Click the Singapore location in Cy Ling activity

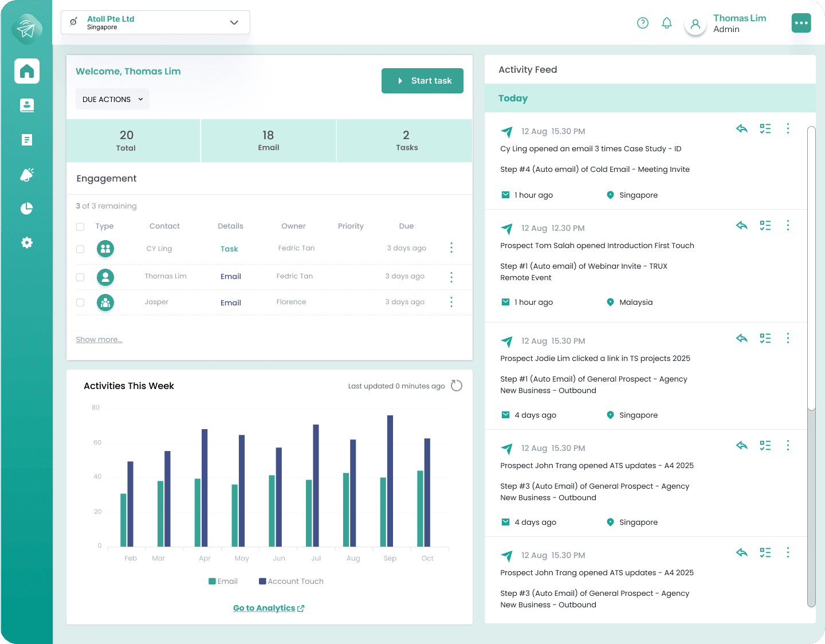tap(632, 195)
